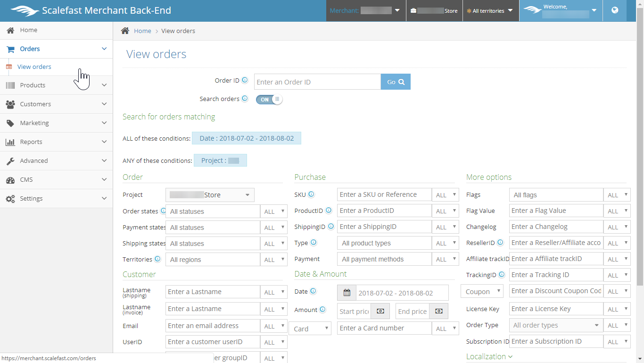The width and height of the screenshot is (644, 363).
Task: Click the globe icon in top bar
Action: click(x=615, y=10)
